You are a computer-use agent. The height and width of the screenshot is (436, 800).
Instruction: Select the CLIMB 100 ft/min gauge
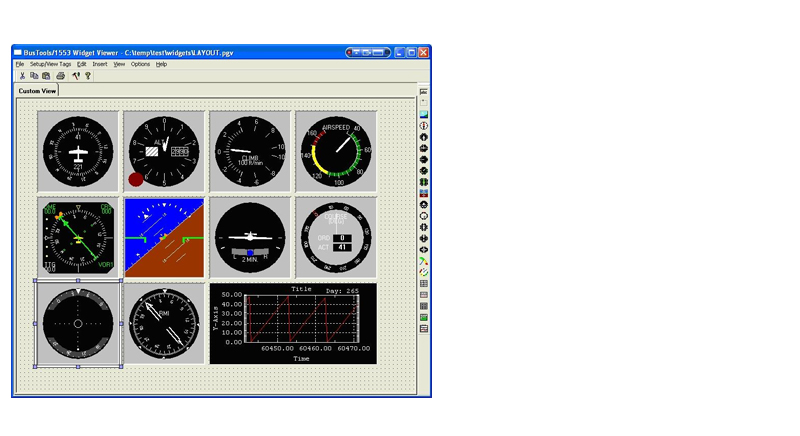250,151
